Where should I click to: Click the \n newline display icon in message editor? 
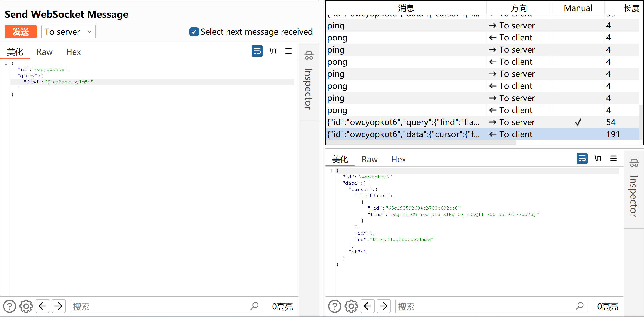pyautogui.click(x=273, y=51)
